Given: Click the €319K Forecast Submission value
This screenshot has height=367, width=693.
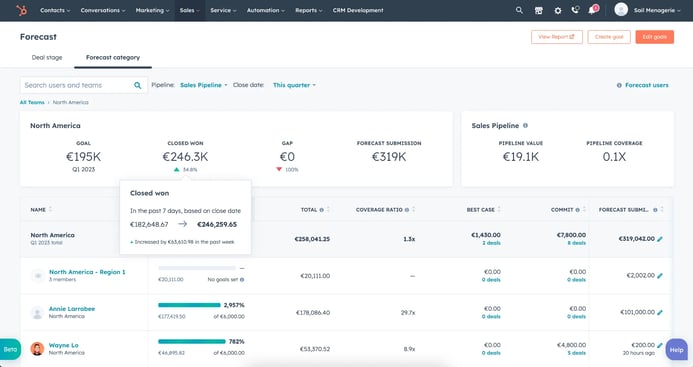Looking at the screenshot, I should pyautogui.click(x=389, y=157).
